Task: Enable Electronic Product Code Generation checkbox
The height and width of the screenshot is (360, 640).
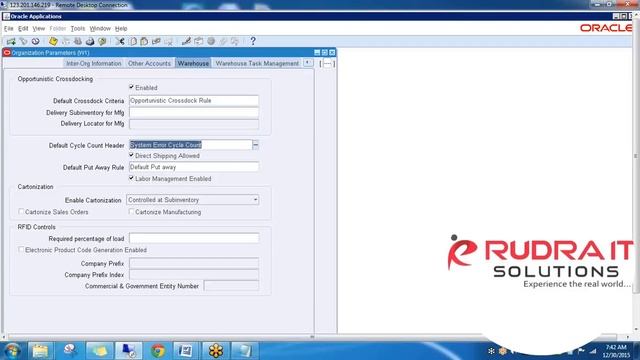Action: pos(21,249)
